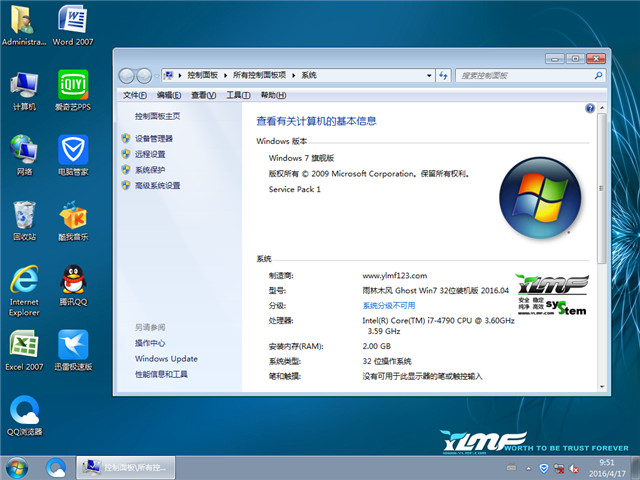Image resolution: width=640 pixels, height=480 pixels.
Task: Click 所有控制面板项 breadcrumb segment
Action: pyautogui.click(x=259, y=76)
